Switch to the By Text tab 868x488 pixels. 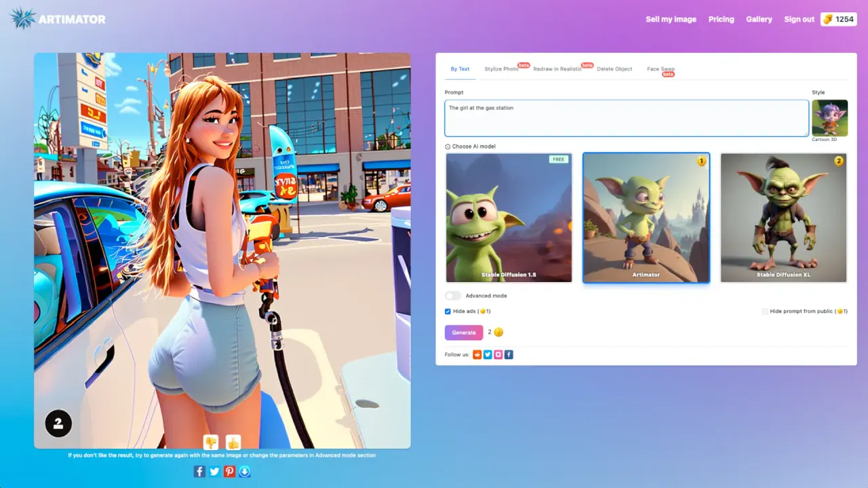click(460, 69)
